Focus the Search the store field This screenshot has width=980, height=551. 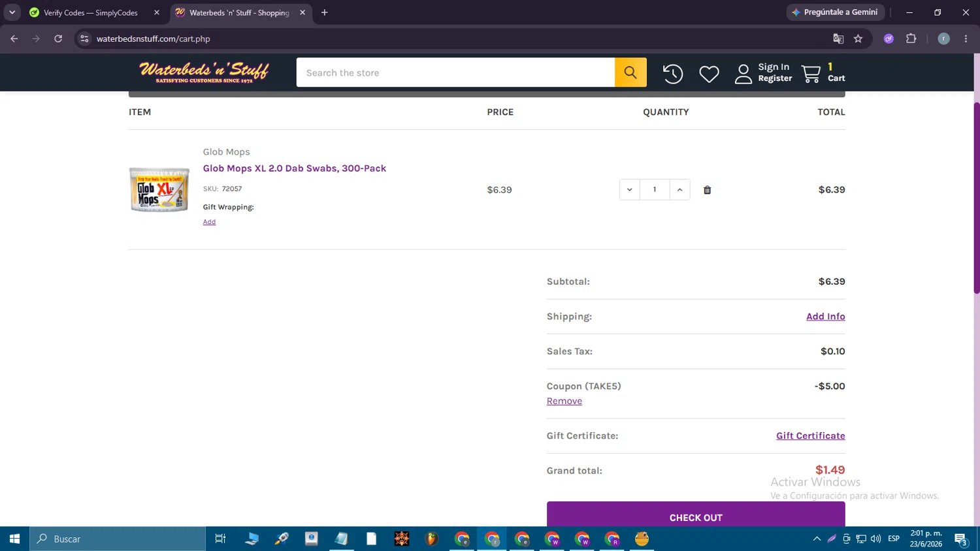click(x=455, y=72)
